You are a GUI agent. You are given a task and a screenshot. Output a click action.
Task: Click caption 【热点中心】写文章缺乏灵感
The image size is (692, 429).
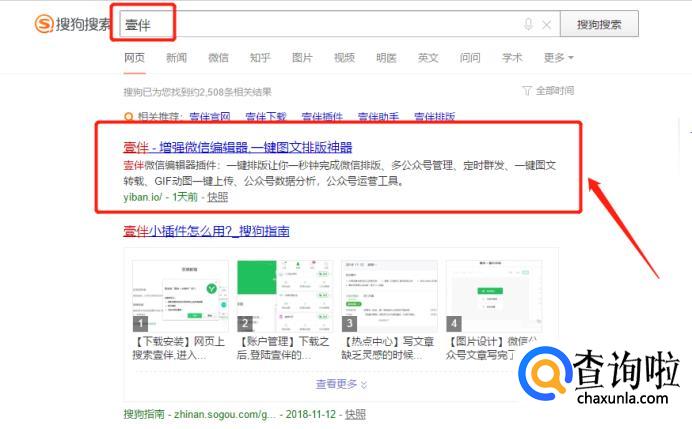click(387, 348)
